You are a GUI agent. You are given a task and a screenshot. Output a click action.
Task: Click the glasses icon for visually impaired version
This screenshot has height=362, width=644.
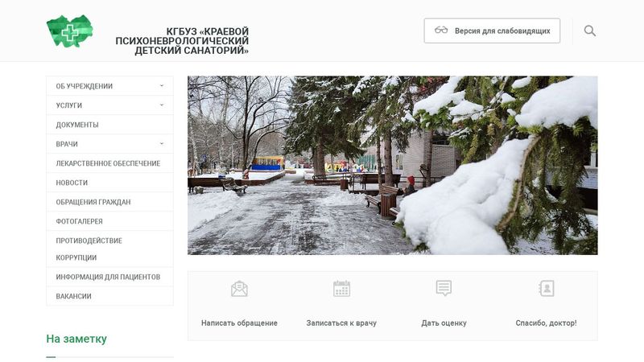pyautogui.click(x=441, y=30)
